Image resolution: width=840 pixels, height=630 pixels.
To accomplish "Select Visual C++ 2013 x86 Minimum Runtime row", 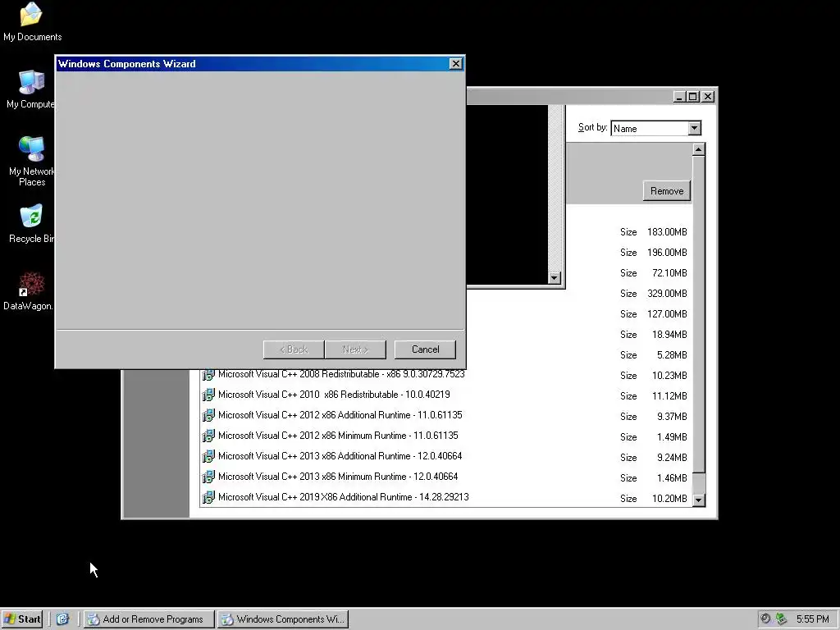I will tap(446, 477).
